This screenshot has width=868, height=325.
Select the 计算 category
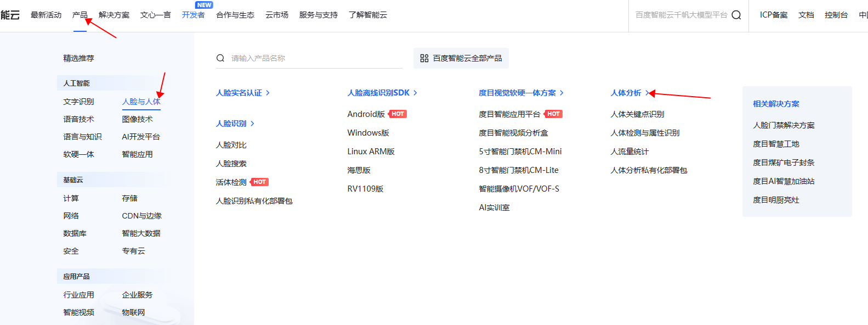click(71, 198)
